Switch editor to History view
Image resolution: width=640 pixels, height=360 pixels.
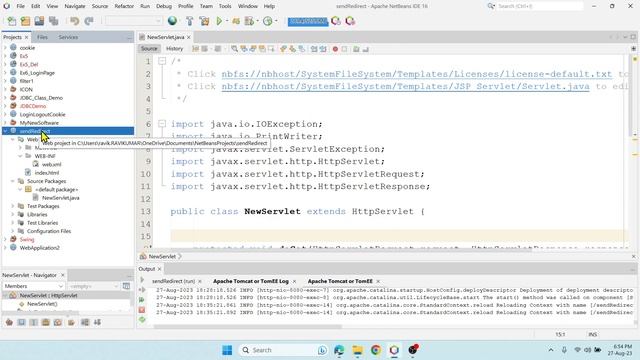(174, 49)
